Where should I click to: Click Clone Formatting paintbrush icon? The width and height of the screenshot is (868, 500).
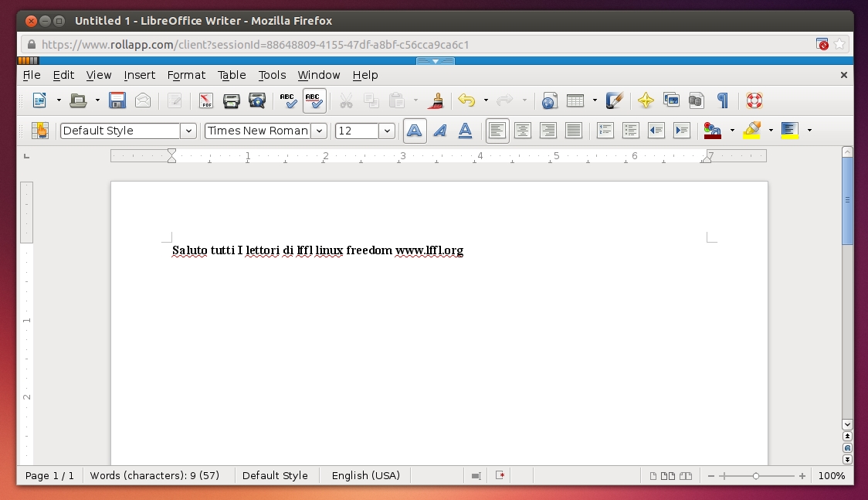[x=437, y=100]
